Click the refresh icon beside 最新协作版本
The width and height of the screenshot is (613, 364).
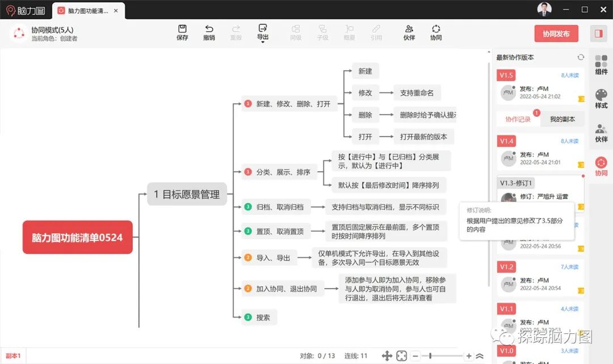(x=580, y=57)
